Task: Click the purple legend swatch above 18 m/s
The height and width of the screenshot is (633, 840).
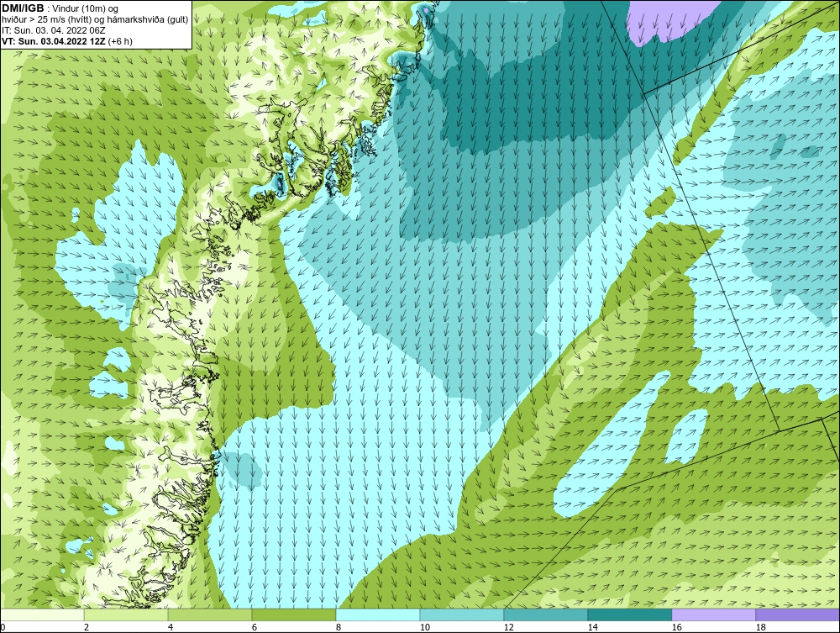Action: (x=798, y=615)
